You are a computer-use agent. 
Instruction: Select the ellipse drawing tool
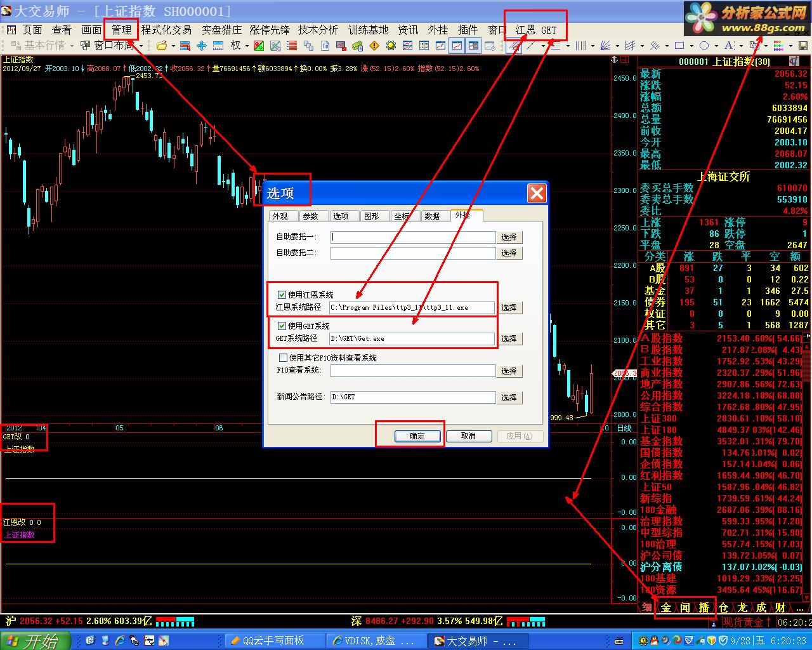click(x=704, y=46)
